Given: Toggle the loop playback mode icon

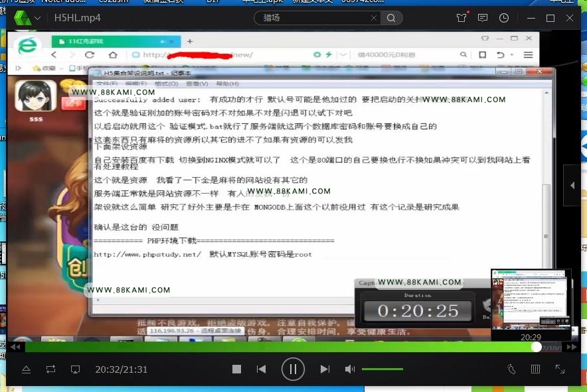Looking at the screenshot, I should pyautogui.click(x=51, y=369).
